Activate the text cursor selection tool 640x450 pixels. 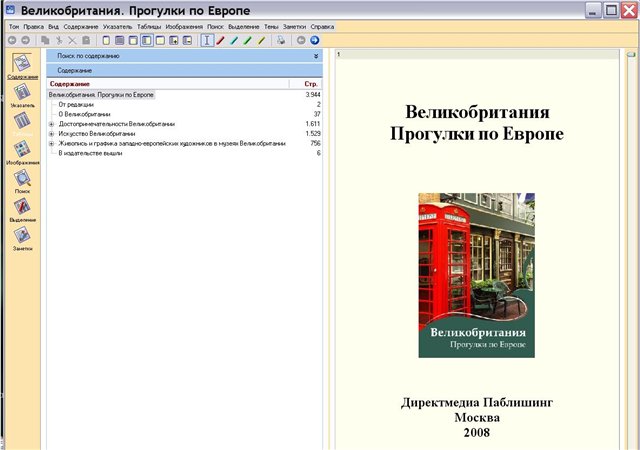click(x=207, y=40)
